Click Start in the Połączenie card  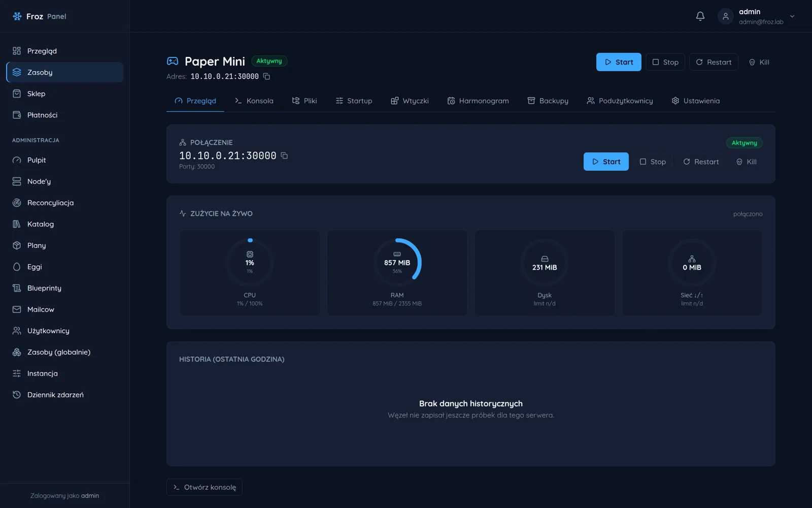(x=606, y=162)
